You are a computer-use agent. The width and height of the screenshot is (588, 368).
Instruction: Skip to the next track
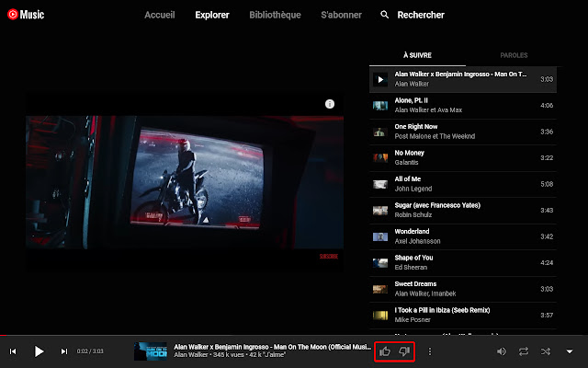pos(64,351)
